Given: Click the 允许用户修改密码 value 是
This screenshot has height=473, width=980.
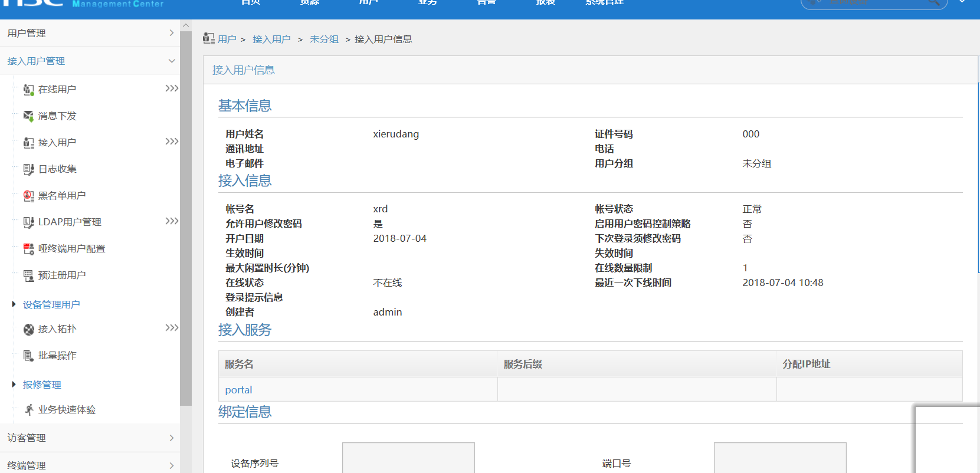Looking at the screenshot, I should click(x=378, y=224).
